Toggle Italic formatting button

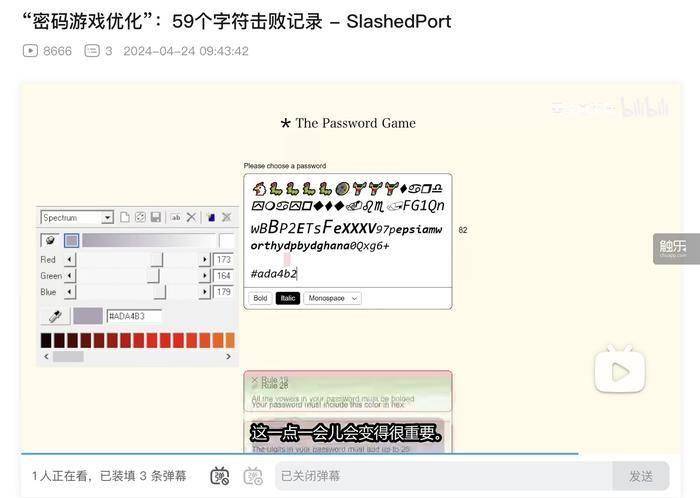tap(288, 298)
